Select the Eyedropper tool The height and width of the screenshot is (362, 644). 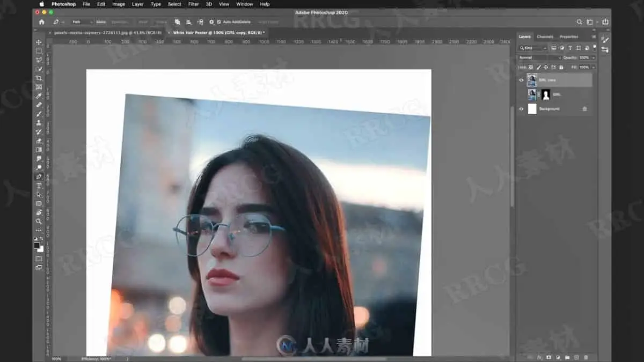(x=39, y=96)
